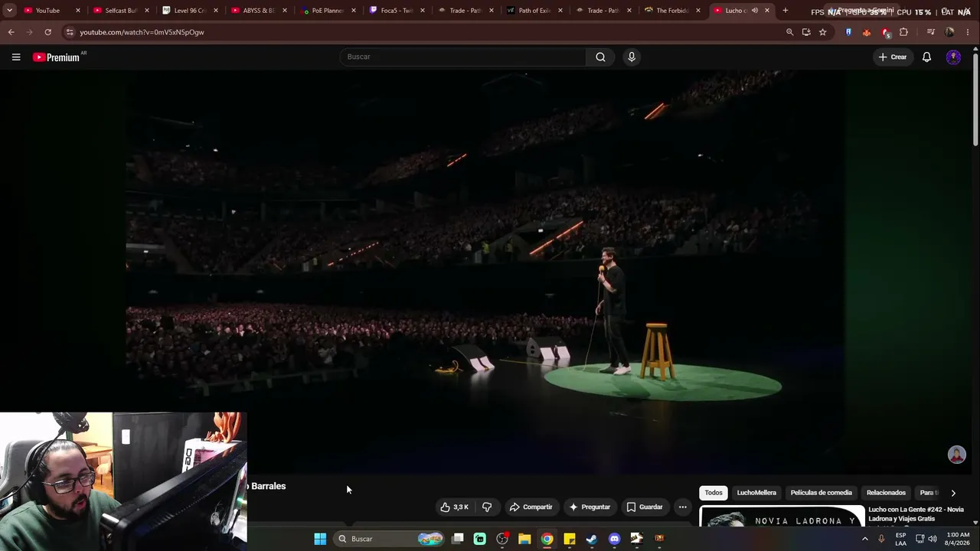The image size is (980, 551).
Task: Switch to the Selfcast Build tab
Action: (121, 11)
